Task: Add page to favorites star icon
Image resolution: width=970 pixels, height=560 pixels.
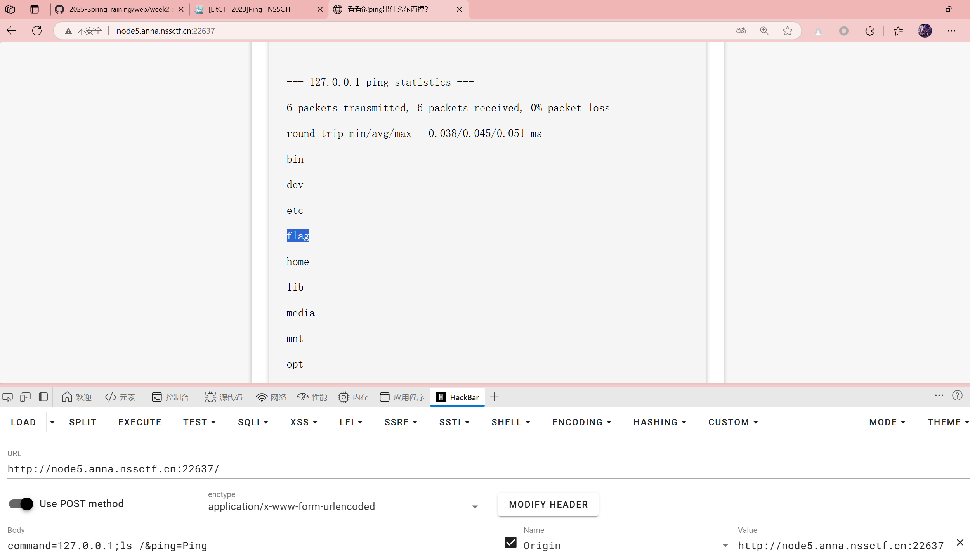Action: [x=787, y=31]
